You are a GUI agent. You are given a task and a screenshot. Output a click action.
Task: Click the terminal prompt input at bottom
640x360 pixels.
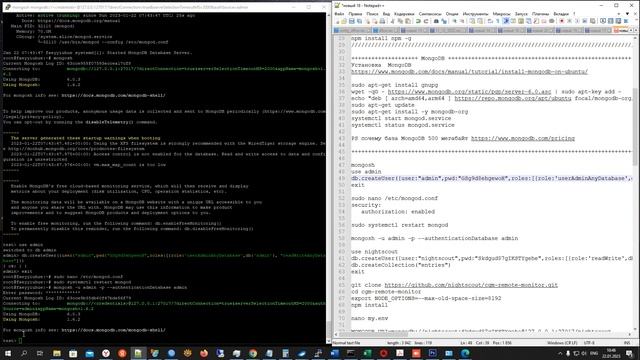point(20,340)
